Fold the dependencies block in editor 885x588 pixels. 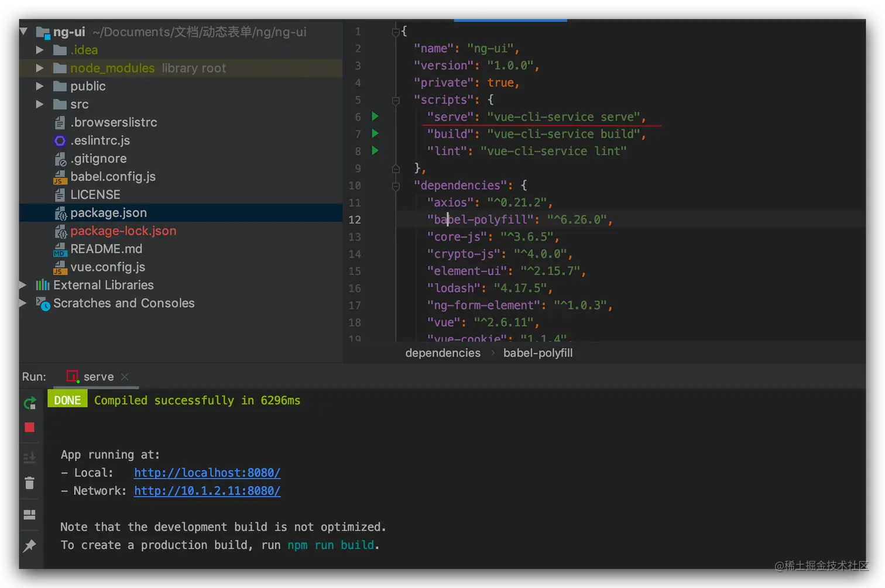pyautogui.click(x=396, y=185)
